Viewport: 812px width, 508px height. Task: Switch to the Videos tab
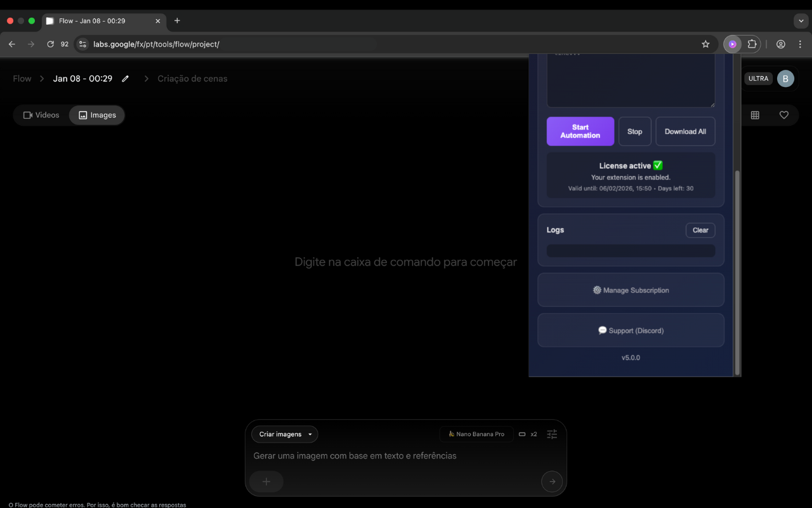[41, 115]
